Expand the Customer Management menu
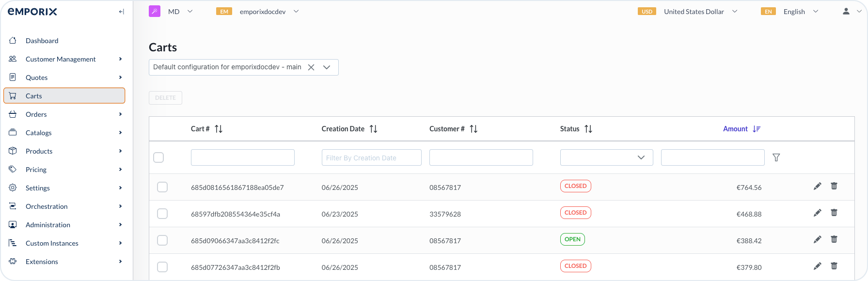This screenshot has width=868, height=281. pyautogui.click(x=61, y=59)
